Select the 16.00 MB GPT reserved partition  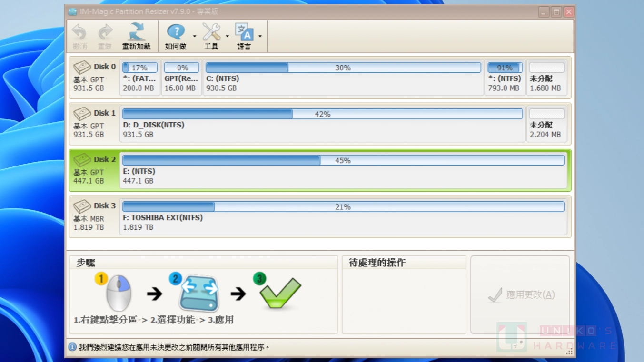181,78
